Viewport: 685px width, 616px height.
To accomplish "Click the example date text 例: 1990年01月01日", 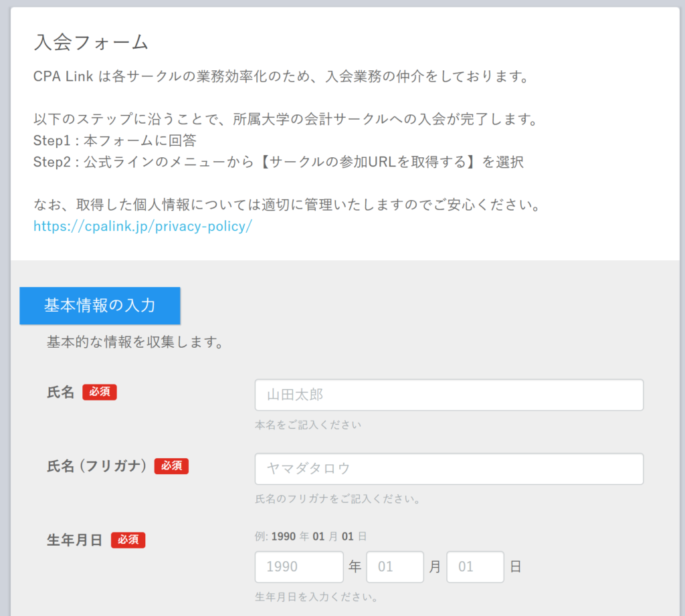I will 311,536.
